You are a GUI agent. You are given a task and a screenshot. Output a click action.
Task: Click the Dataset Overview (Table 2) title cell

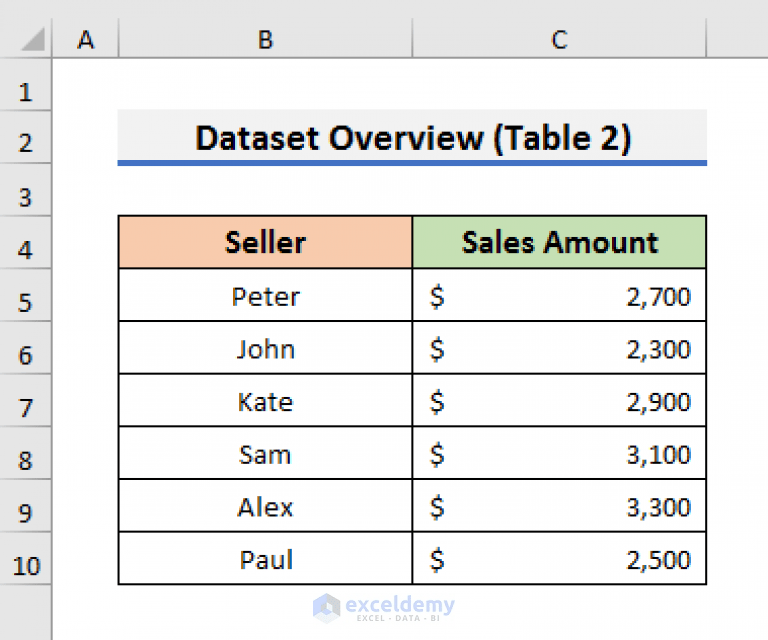tap(412, 138)
